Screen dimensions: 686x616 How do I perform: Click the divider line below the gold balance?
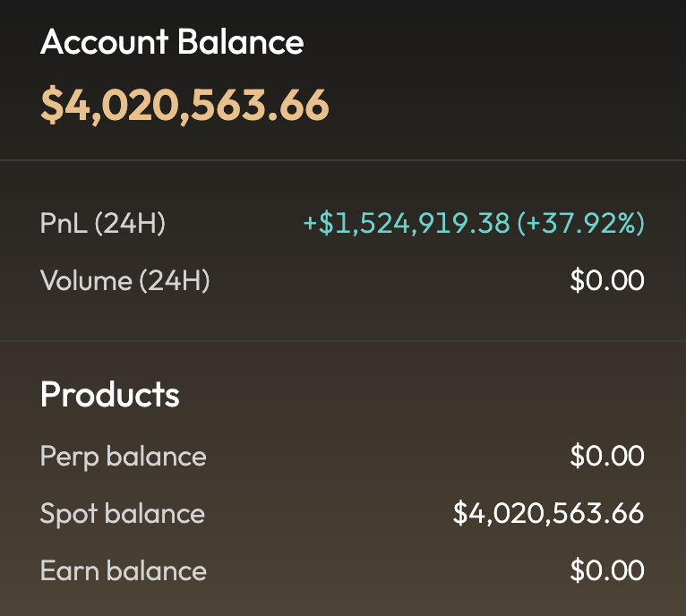[x=343, y=160]
